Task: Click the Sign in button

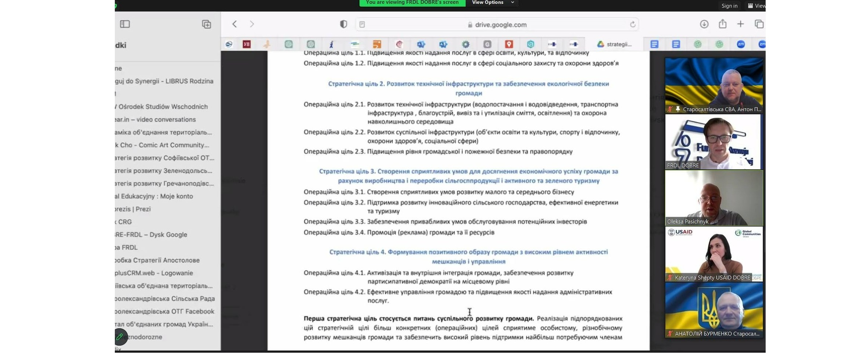Action: click(729, 6)
